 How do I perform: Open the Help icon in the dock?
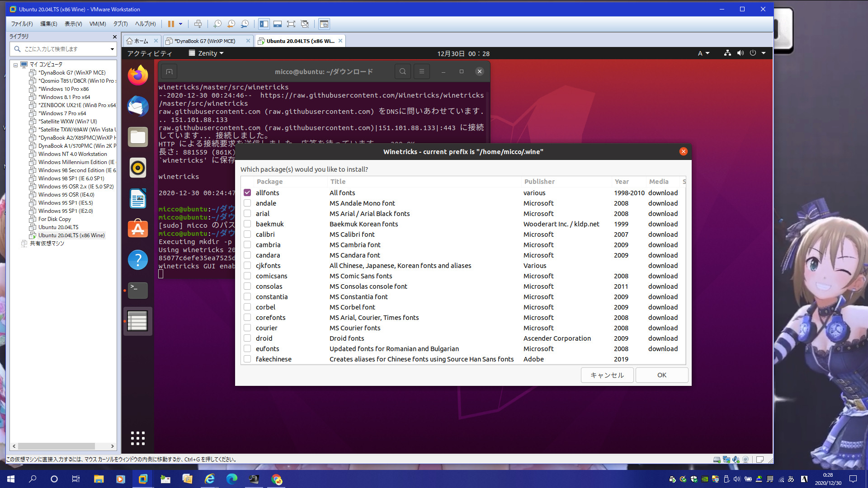(x=138, y=260)
